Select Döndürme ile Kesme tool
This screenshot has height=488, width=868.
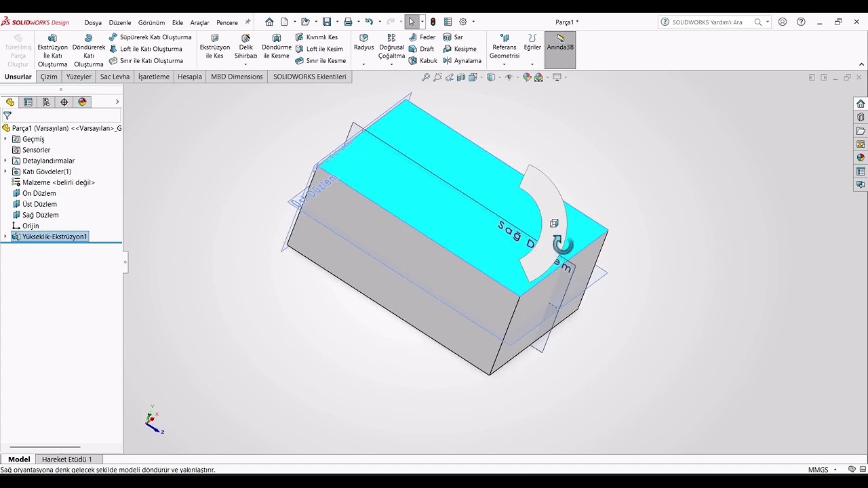(276, 47)
